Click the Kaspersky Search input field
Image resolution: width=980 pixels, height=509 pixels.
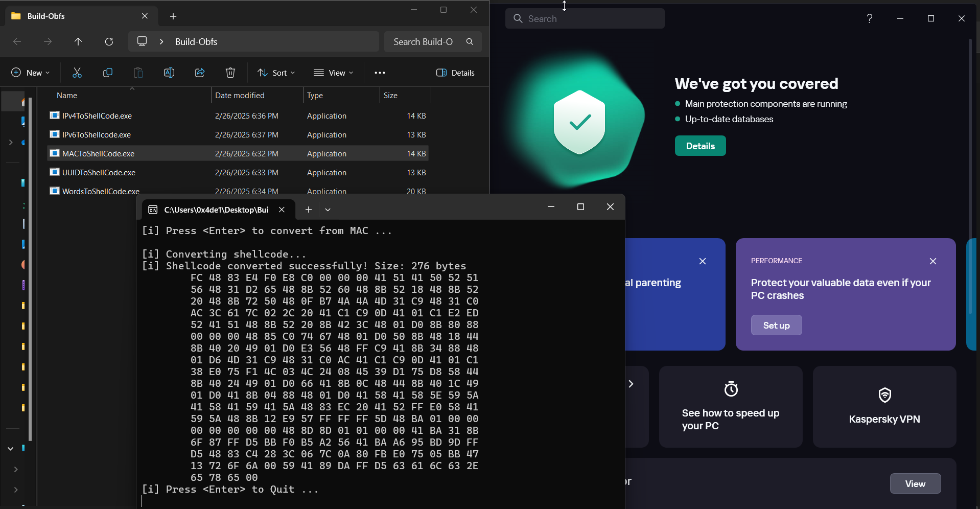point(585,18)
